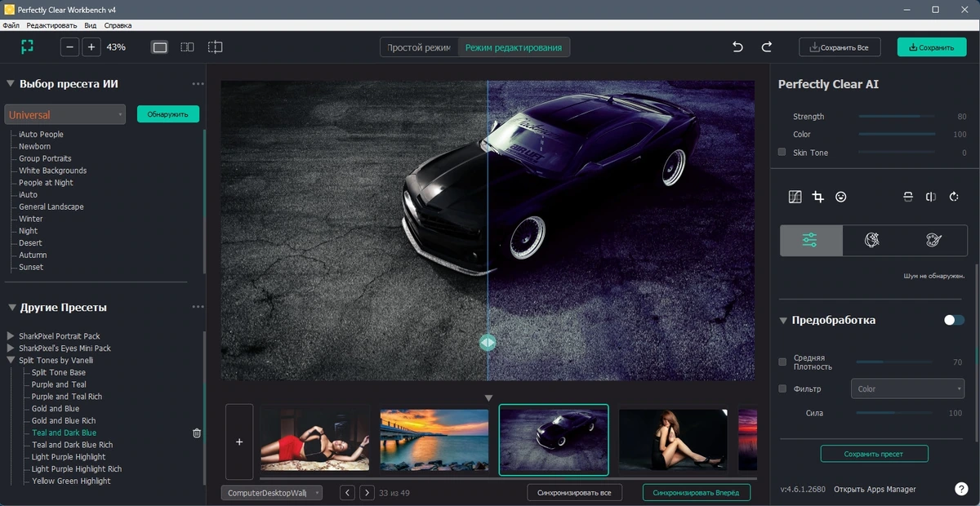Expand SharkPixel Portrait Pack group
980x506 pixels.
click(x=11, y=336)
